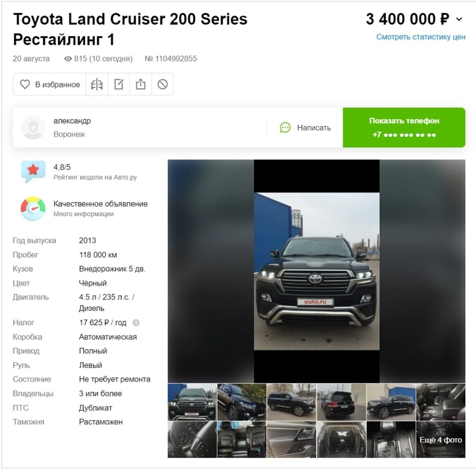The width and height of the screenshot is (476, 476).
Task: Hide this listing with the block icon
Action: click(x=163, y=84)
